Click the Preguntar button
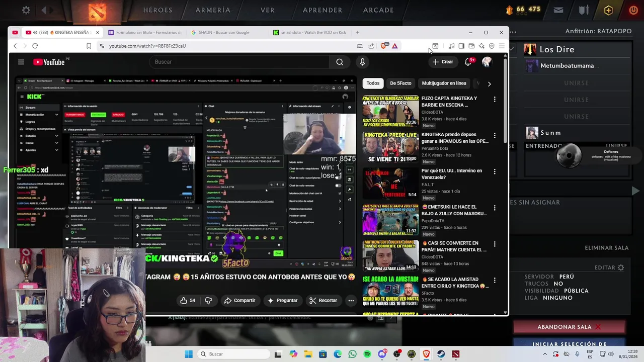 click(x=282, y=300)
